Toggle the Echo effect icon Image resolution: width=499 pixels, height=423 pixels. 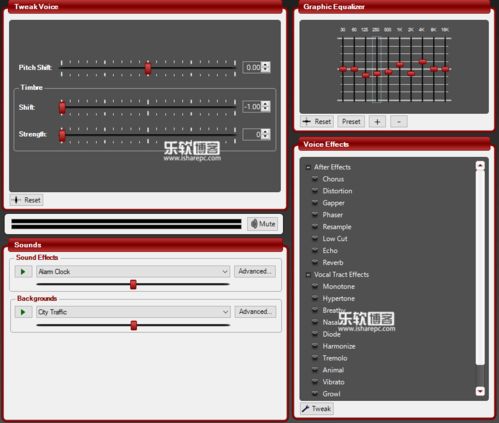pos(315,250)
